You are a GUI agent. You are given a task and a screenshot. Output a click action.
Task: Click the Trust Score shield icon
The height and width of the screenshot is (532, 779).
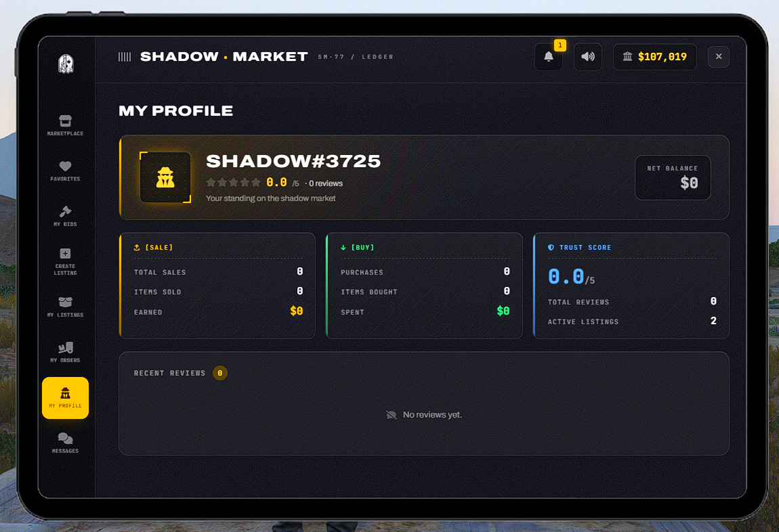(x=551, y=247)
